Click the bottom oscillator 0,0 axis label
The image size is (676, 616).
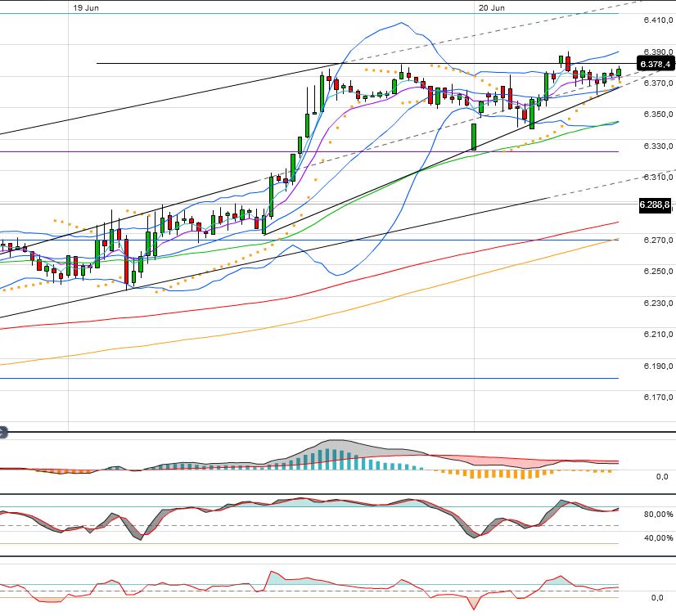(657, 597)
